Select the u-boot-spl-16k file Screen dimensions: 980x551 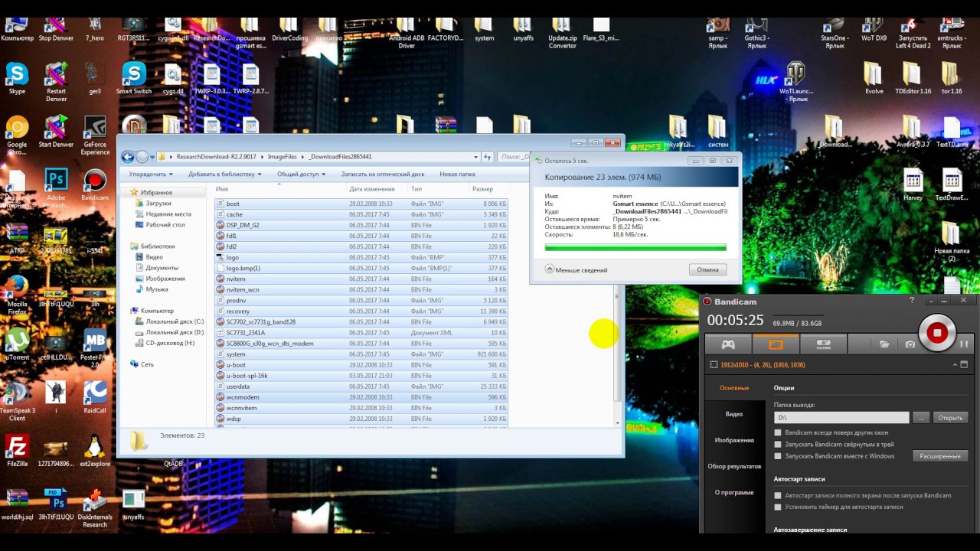tap(361, 376)
